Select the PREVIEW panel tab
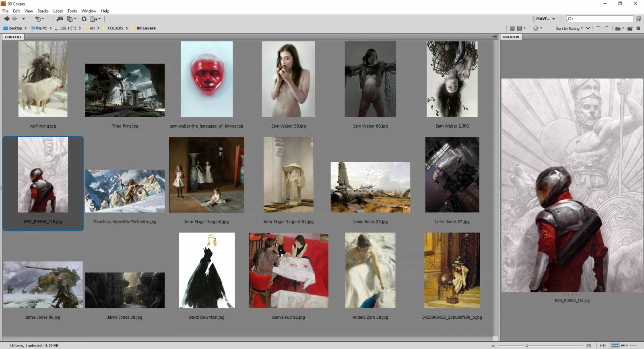644x349 pixels. coord(511,37)
